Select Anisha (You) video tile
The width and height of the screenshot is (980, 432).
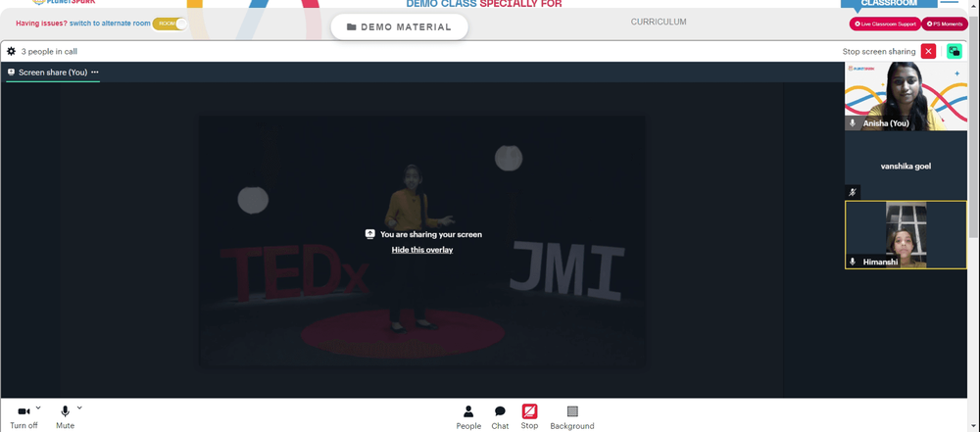906,96
